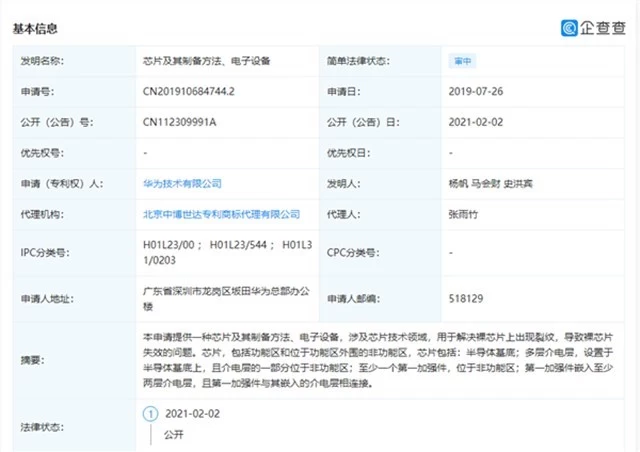Click the 企查查 logo icon
640x452 pixels.
tap(569, 27)
